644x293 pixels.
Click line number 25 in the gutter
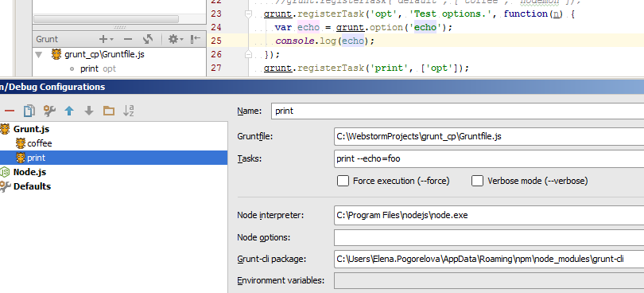[216, 41]
